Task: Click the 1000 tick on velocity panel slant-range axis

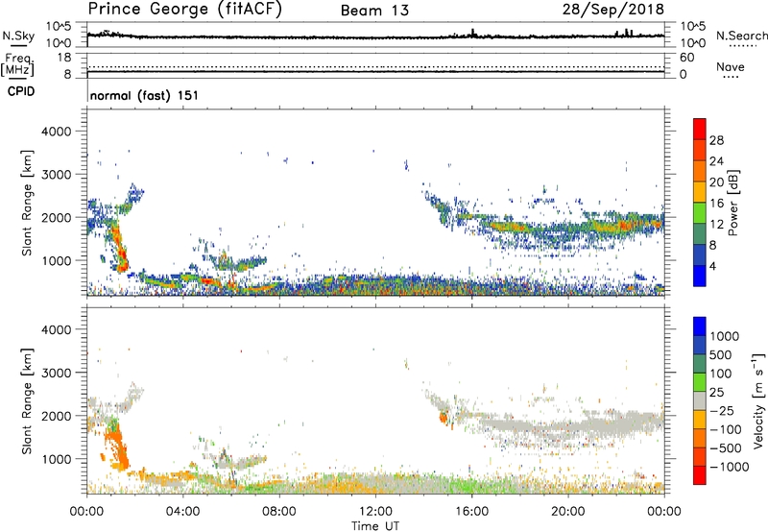Action: (x=57, y=459)
